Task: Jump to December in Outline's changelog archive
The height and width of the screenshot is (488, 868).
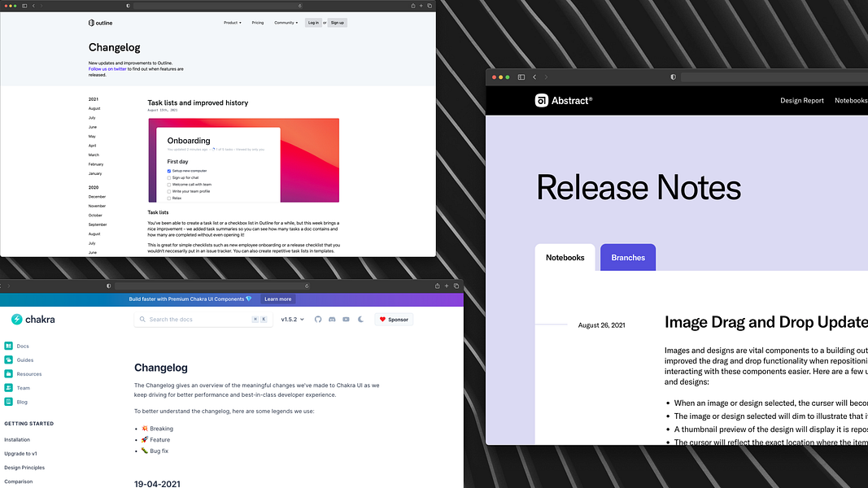Action: [97, 196]
